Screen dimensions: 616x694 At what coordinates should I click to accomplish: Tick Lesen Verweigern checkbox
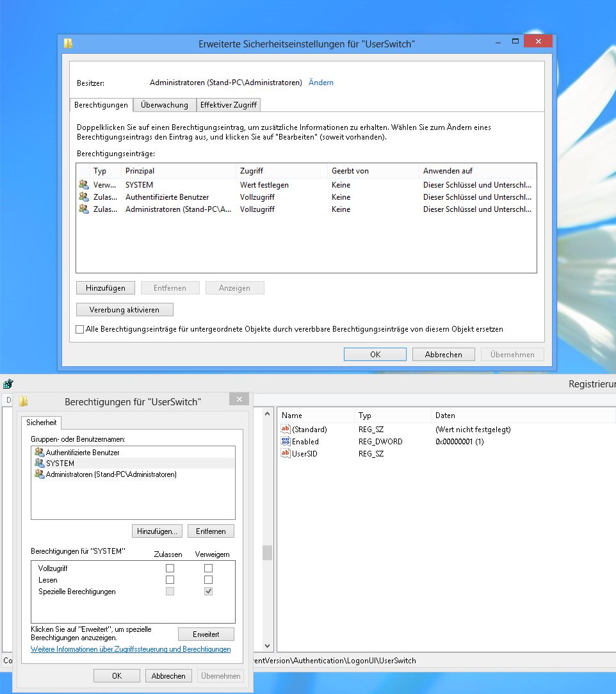pyautogui.click(x=209, y=579)
